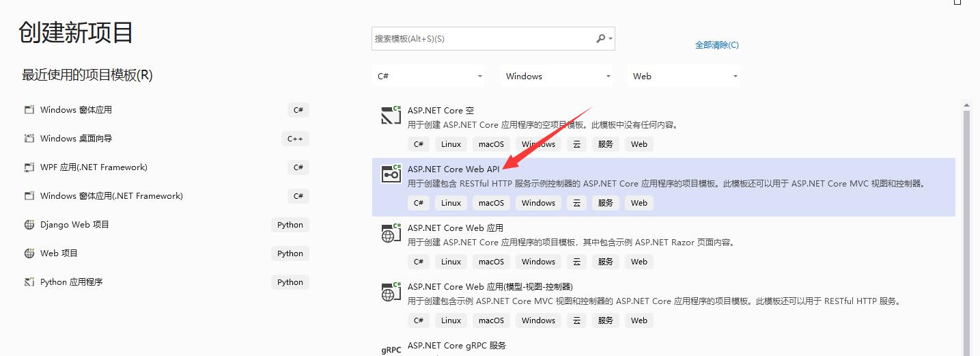Click the search magnifier icon

tap(600, 39)
